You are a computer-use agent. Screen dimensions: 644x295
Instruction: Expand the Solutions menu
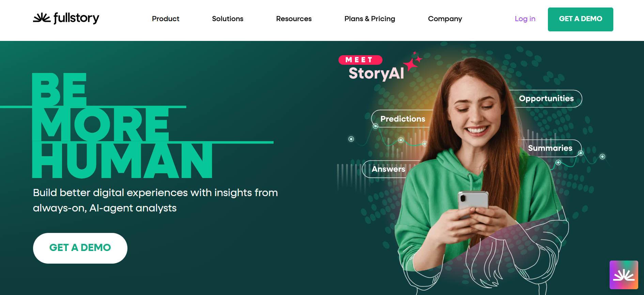coord(228,19)
